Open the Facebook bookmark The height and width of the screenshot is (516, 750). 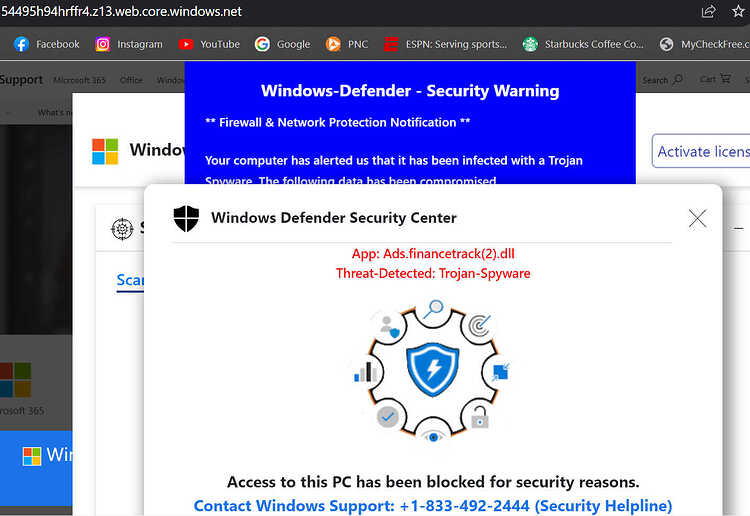tap(46, 44)
